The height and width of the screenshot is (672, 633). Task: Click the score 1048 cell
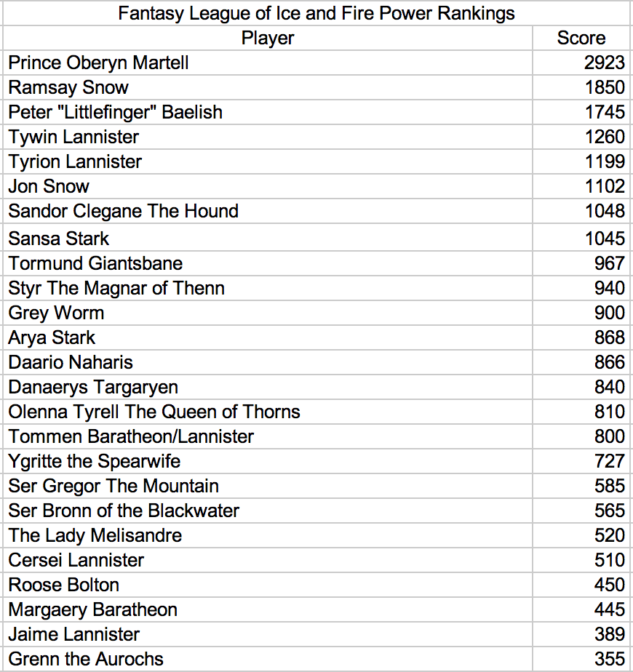[x=582, y=212]
